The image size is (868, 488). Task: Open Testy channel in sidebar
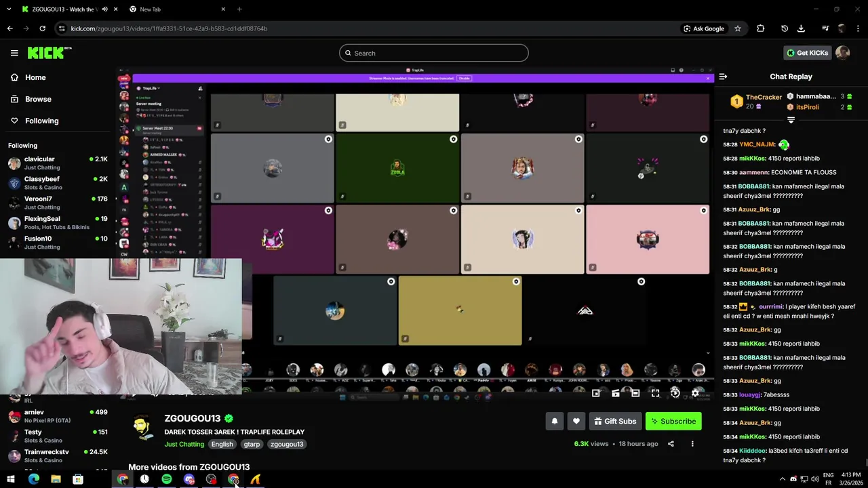58,436
